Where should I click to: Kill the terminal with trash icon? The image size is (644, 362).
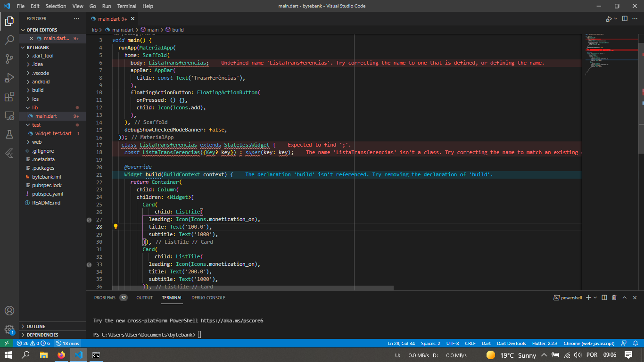tap(614, 297)
